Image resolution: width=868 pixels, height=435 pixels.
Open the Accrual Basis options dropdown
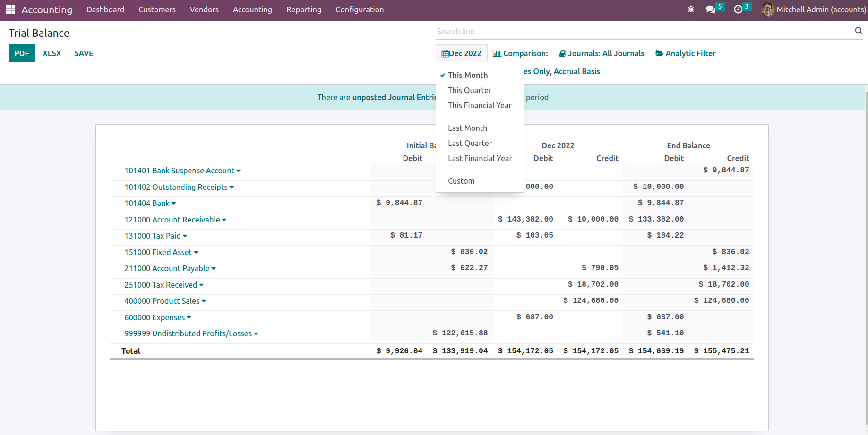click(562, 71)
